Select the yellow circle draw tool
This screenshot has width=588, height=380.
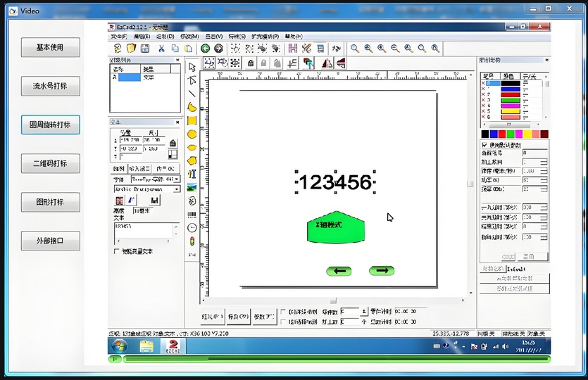pyautogui.click(x=192, y=134)
